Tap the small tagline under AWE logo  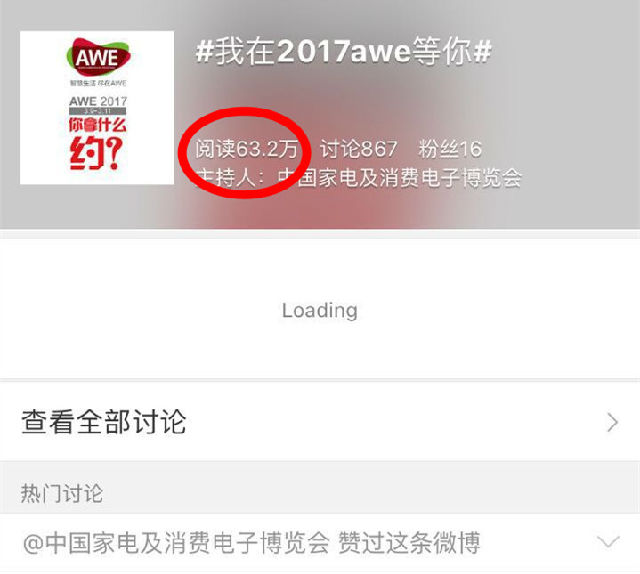coord(98,83)
